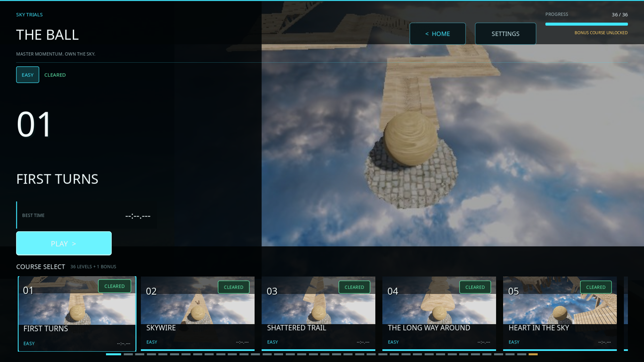The image size is (644, 362).
Task: Click the CLEARED status next to EASY badge
Action: (x=55, y=75)
